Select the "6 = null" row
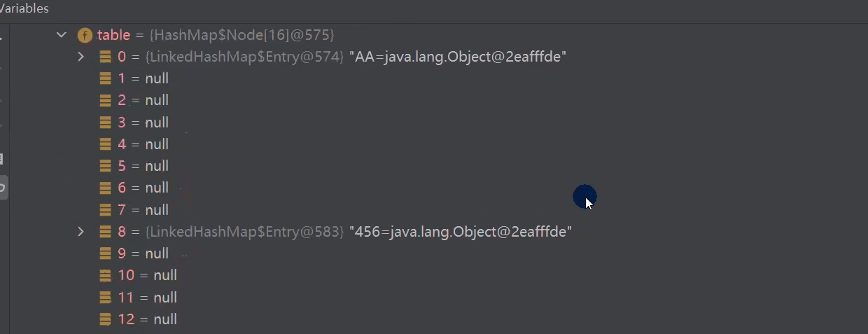The image size is (868, 334). (143, 188)
